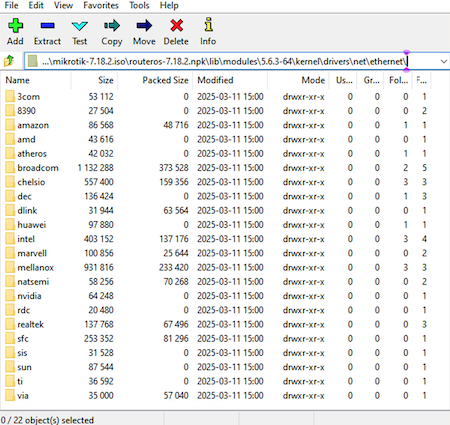Click the Copy toolbar icon

point(112,26)
